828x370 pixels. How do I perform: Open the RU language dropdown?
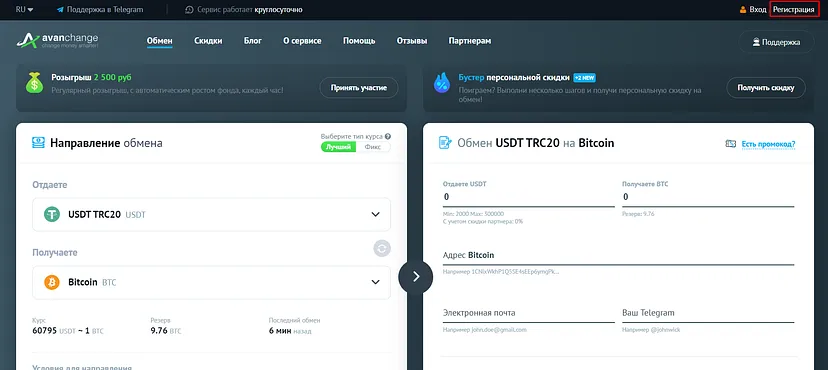25,10
